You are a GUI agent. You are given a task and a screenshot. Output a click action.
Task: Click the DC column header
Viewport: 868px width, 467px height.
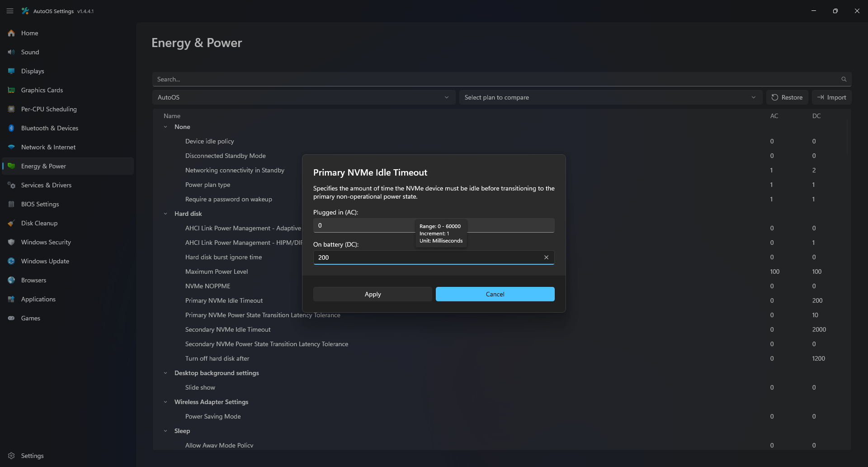pos(816,116)
